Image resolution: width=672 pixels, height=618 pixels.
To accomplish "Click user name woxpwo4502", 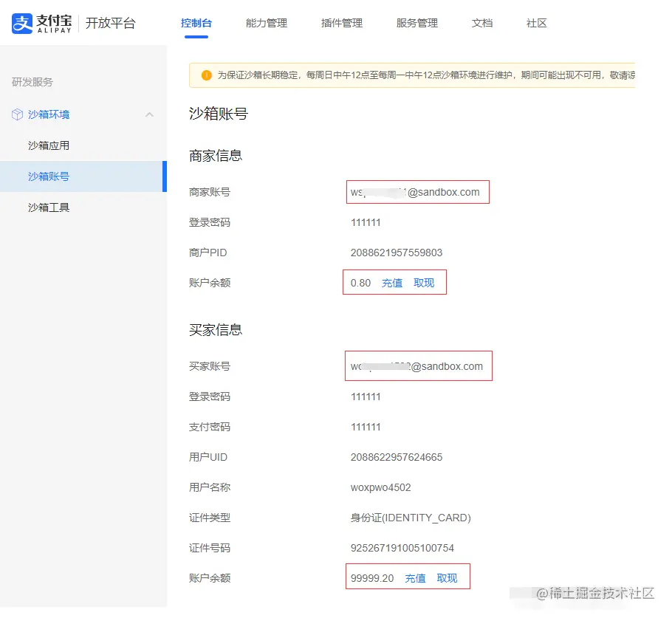I will tap(380, 487).
